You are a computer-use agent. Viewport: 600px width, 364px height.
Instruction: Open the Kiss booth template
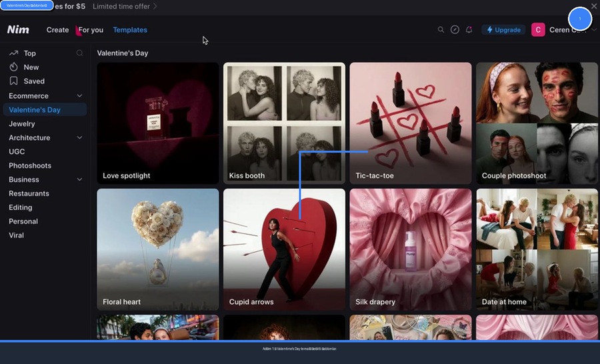pyautogui.click(x=284, y=123)
